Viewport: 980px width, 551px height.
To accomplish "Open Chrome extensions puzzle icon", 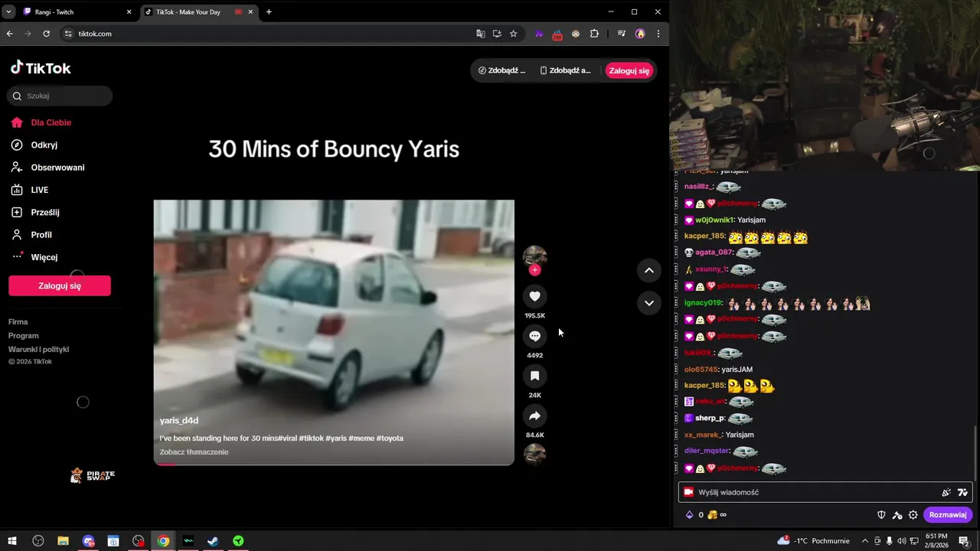I will [594, 34].
